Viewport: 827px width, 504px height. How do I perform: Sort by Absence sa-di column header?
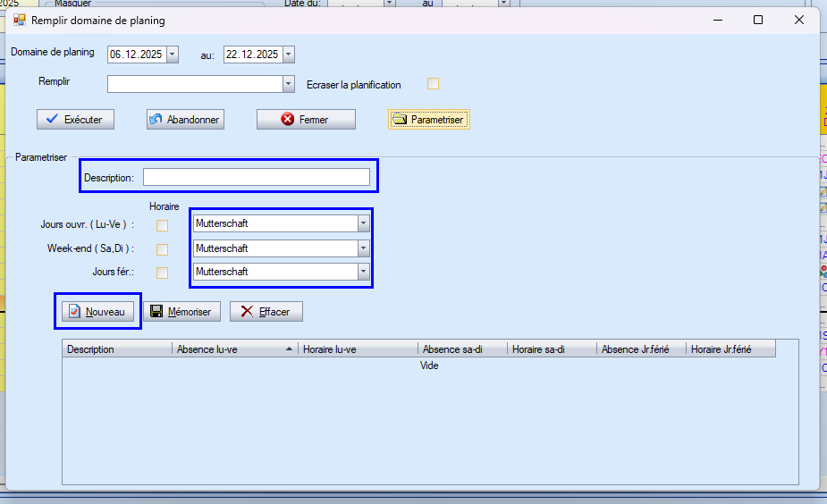click(x=462, y=349)
